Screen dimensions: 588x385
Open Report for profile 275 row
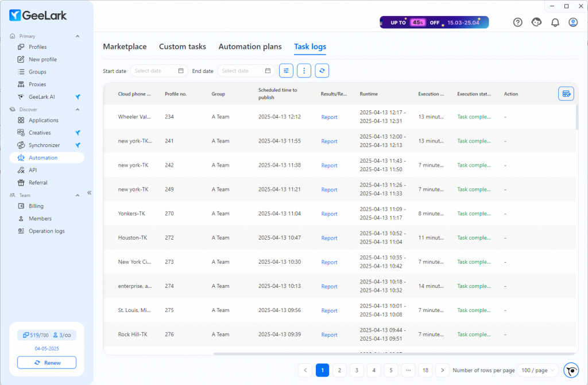tap(329, 311)
